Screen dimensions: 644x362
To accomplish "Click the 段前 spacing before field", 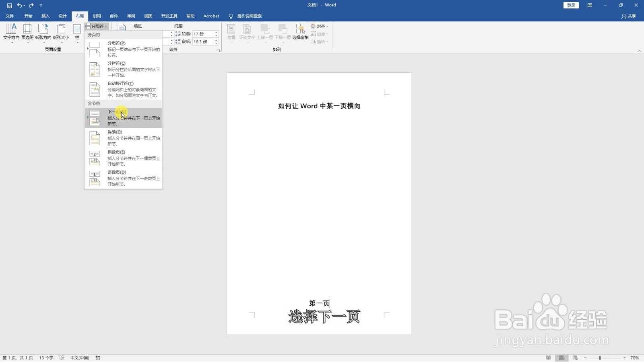I will coord(203,34).
